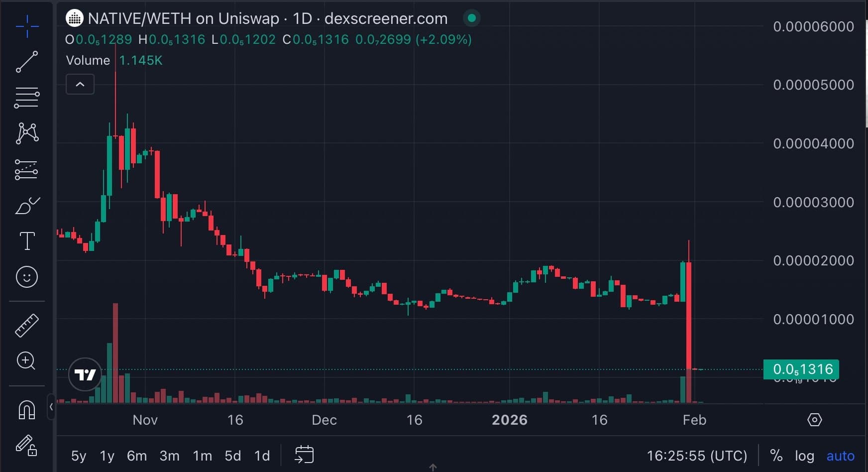
Task: Select the brush drawing tool
Action: point(27,206)
